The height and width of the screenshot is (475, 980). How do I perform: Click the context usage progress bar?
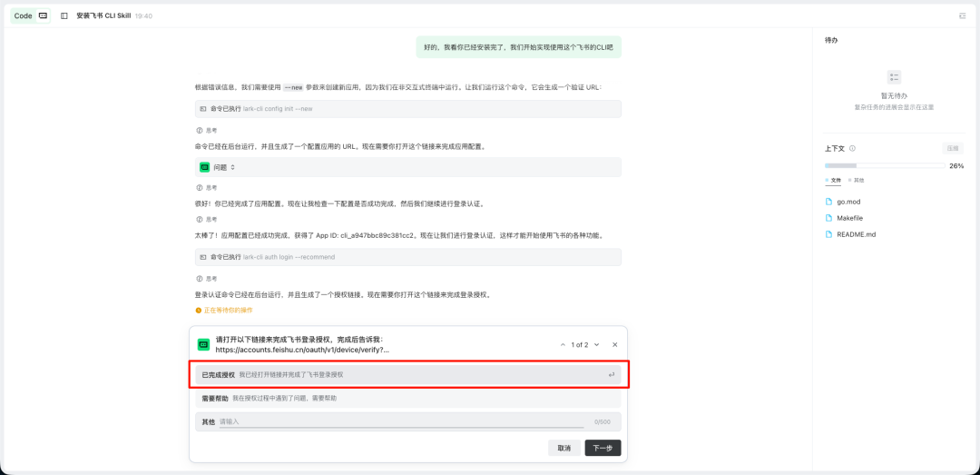(x=885, y=166)
